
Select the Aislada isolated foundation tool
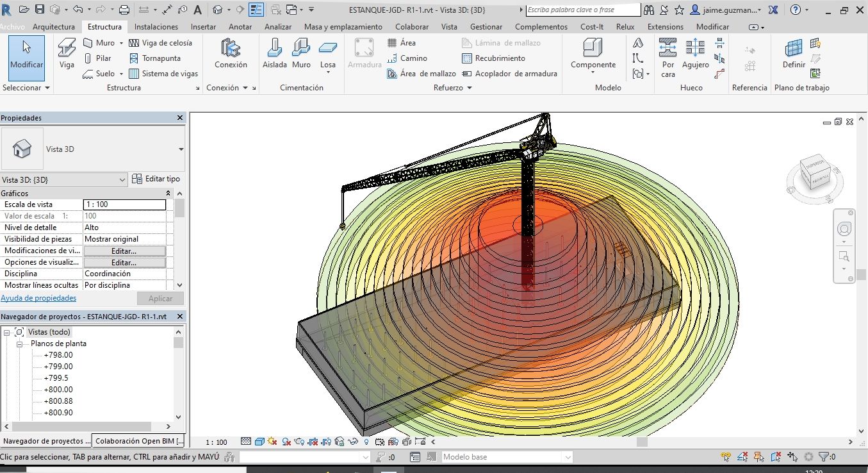(x=275, y=53)
